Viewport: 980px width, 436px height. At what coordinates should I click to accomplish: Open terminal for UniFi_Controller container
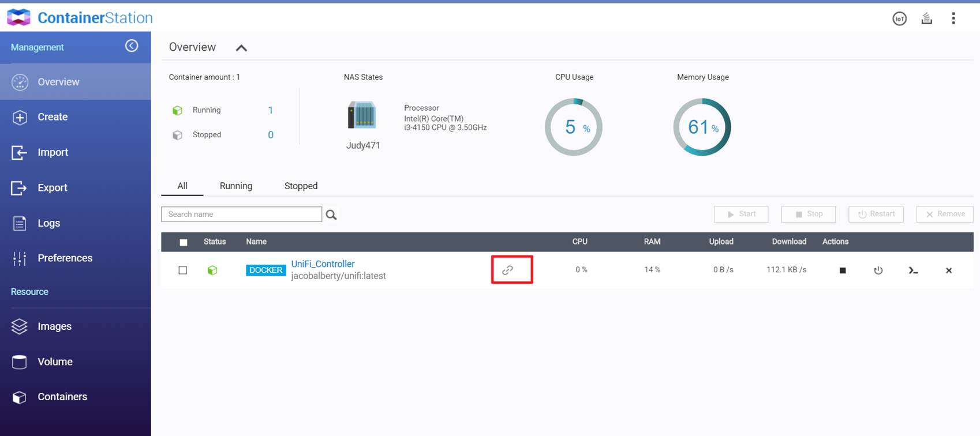[x=913, y=270]
